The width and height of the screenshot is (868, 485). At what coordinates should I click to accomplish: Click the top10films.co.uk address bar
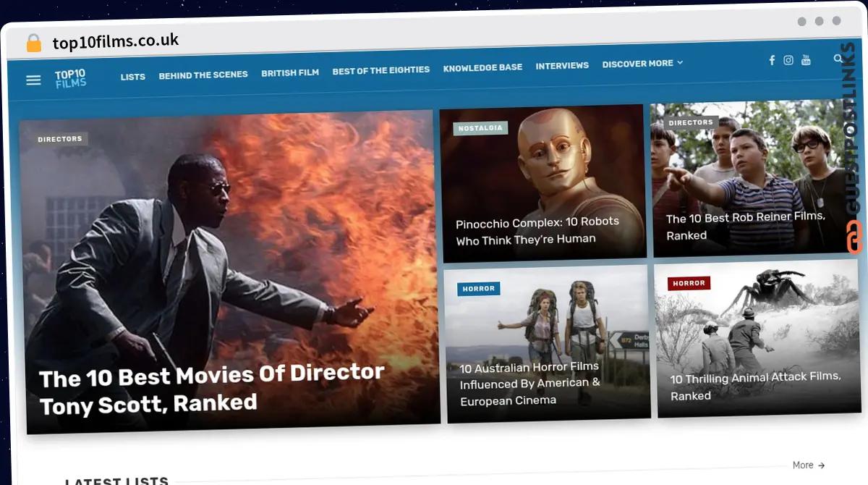[116, 41]
